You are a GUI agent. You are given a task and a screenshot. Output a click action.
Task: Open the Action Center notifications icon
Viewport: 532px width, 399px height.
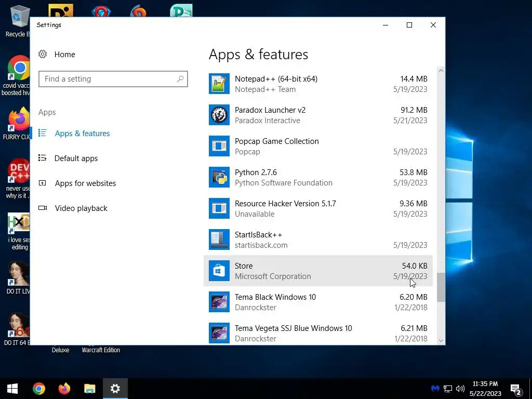[516, 390]
